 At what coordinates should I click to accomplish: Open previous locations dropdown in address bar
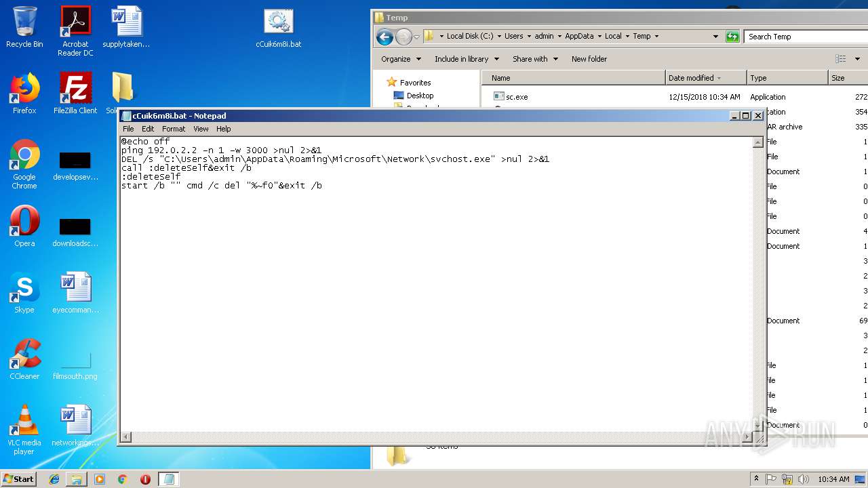[x=715, y=37]
